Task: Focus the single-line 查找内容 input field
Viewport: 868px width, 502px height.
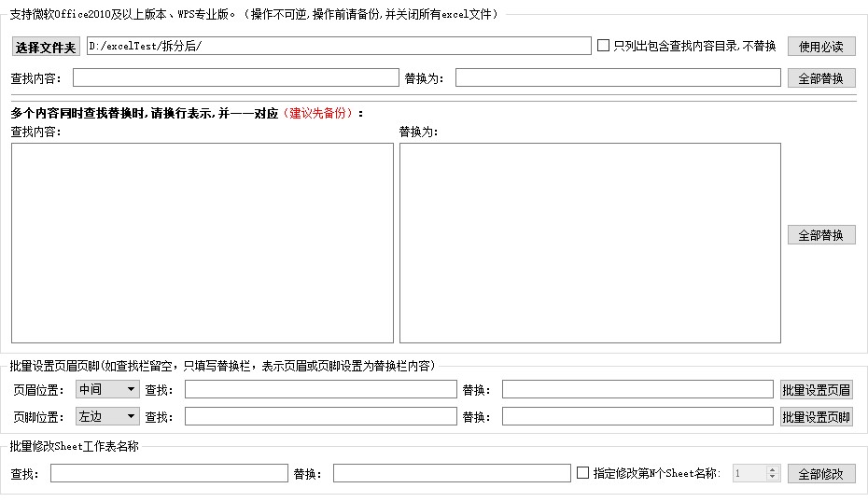Action: click(x=236, y=77)
